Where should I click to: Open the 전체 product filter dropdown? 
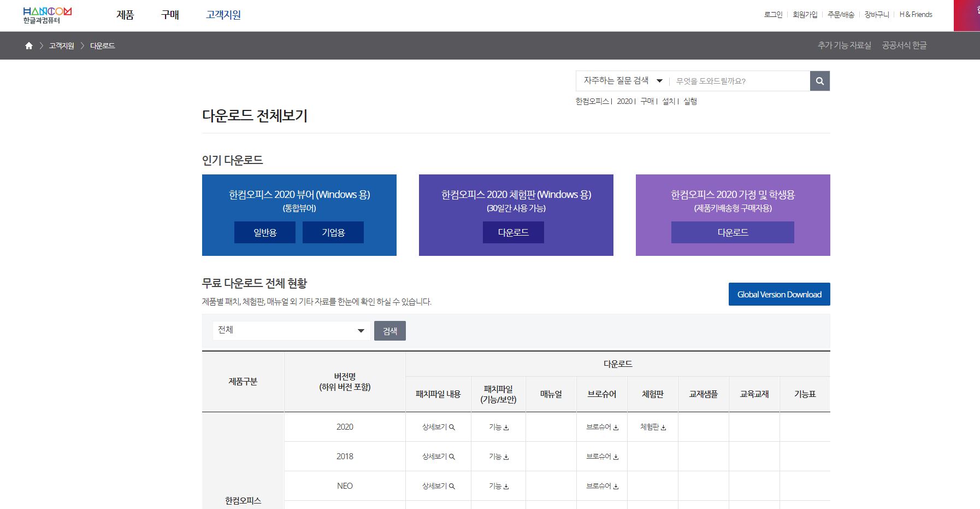(x=291, y=330)
